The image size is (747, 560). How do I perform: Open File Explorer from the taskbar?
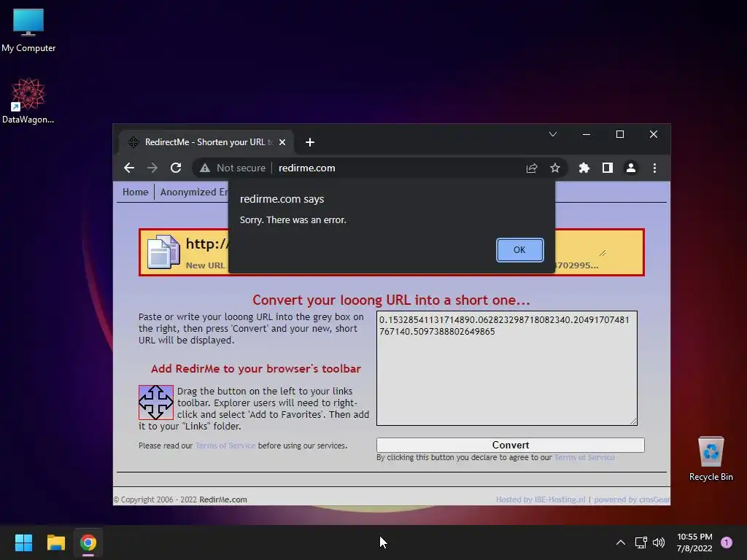(x=55, y=542)
